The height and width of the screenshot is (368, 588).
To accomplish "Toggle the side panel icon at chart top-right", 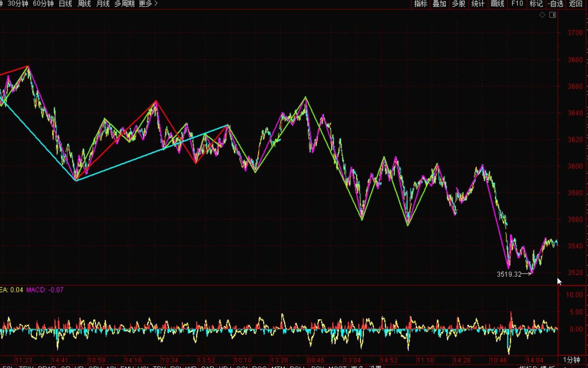I will (553, 15).
